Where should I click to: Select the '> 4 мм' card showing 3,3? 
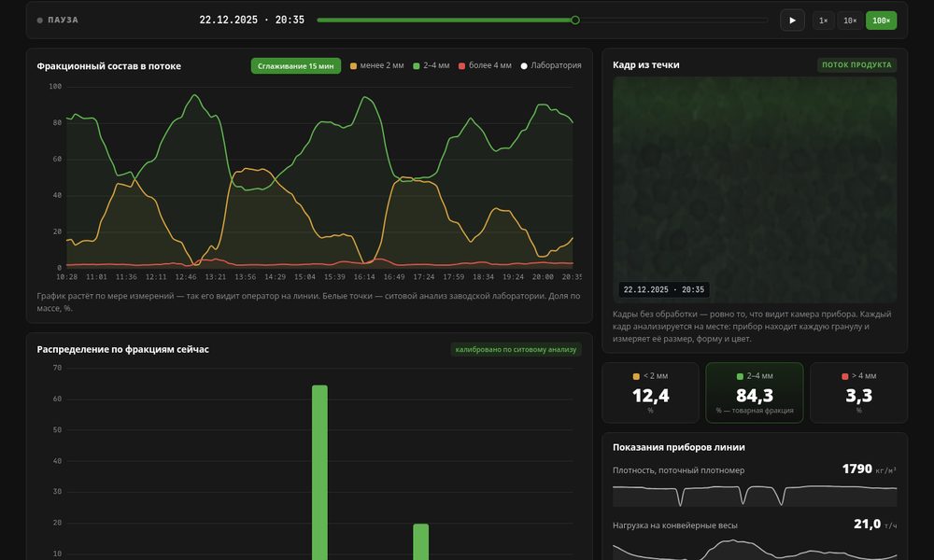click(x=858, y=393)
